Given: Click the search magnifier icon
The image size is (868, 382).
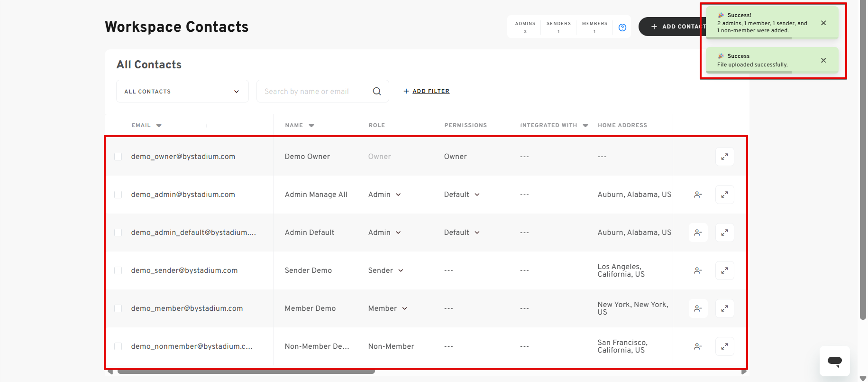Looking at the screenshot, I should point(377,91).
